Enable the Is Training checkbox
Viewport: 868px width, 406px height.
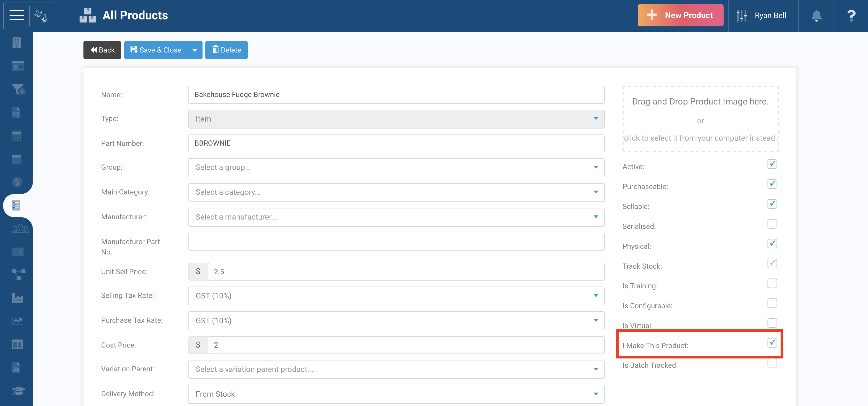pyautogui.click(x=772, y=283)
